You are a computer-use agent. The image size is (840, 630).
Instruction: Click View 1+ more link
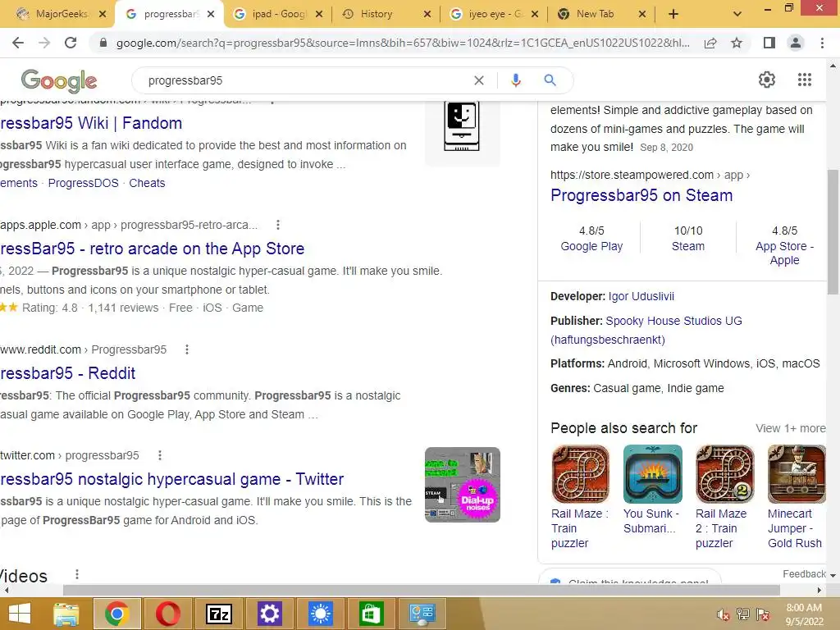coord(791,428)
